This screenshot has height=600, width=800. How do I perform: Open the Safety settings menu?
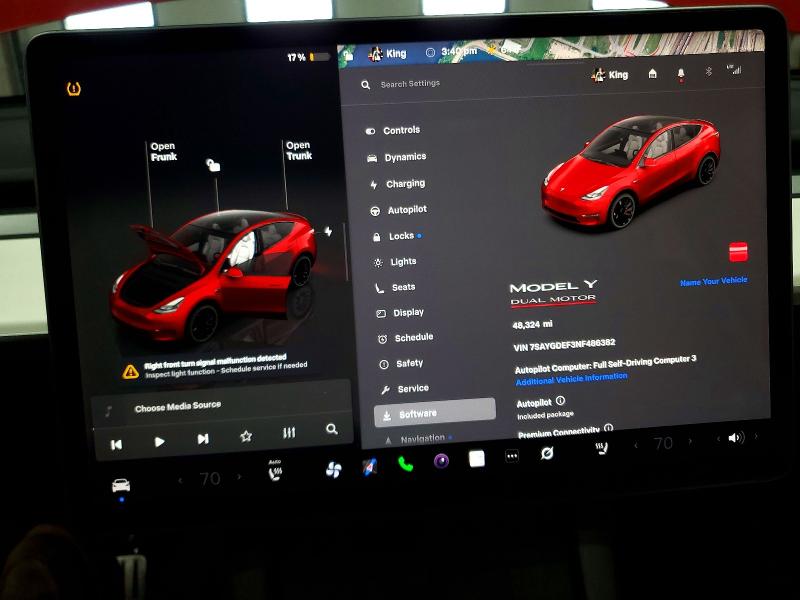coord(402,363)
